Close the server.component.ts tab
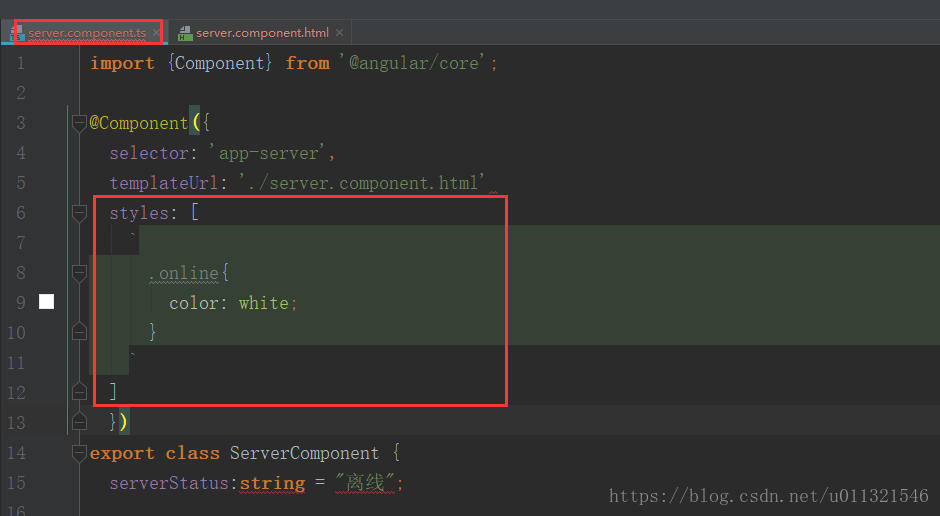 tap(156, 32)
